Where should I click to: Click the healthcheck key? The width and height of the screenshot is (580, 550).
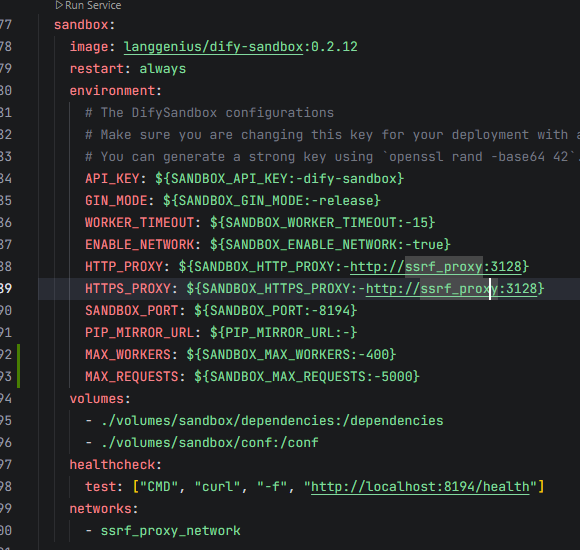pyautogui.click(x=112, y=465)
